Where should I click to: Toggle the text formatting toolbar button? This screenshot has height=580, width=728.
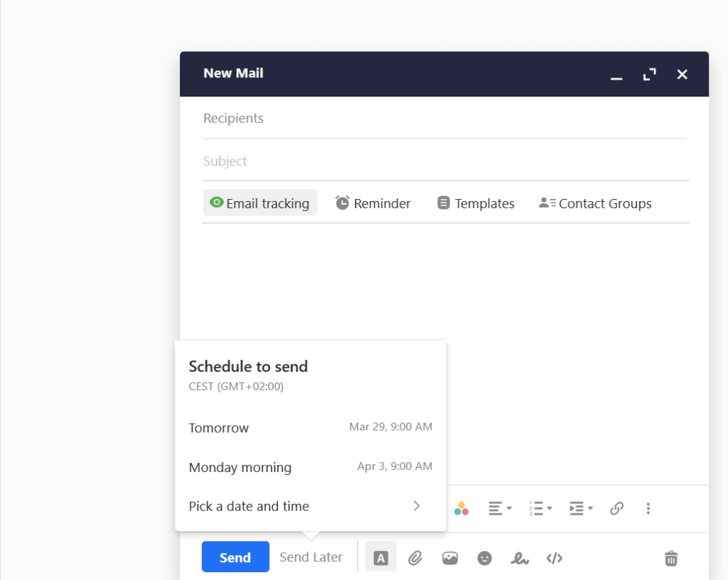pyautogui.click(x=380, y=558)
